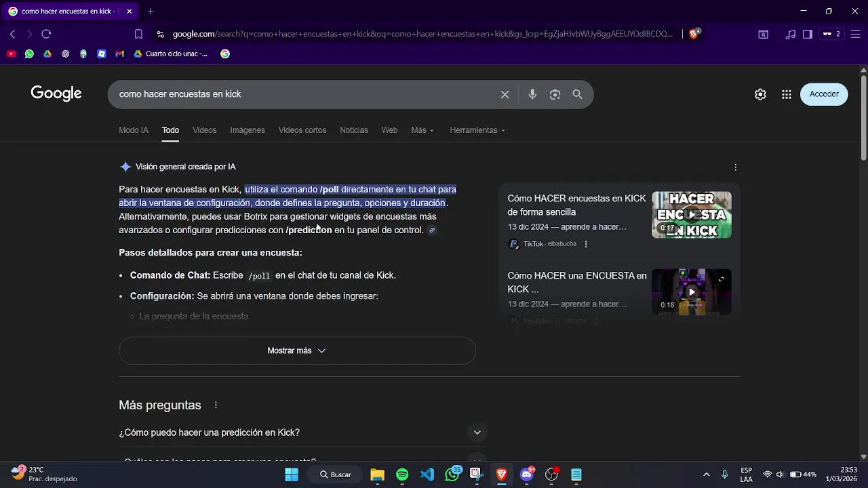Image resolution: width=868 pixels, height=488 pixels.
Task: Open link Cómo HACER una ENCUESTA en KICK
Action: [576, 283]
